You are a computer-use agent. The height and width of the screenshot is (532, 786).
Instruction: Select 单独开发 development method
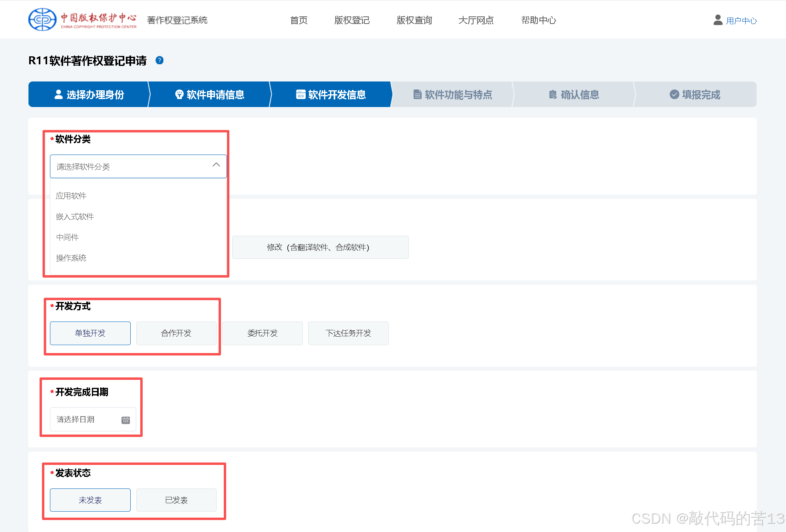[90, 333]
